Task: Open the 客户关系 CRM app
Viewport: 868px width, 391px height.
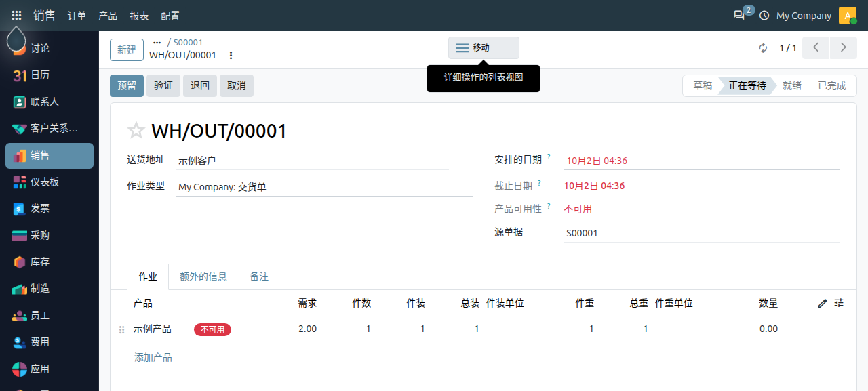Action: pos(49,129)
